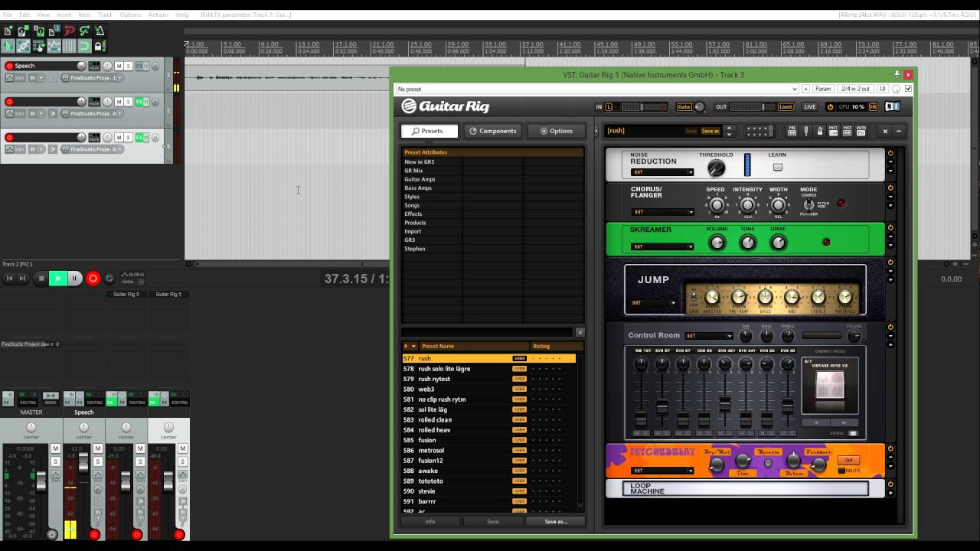Toggle the Skreamer power button

[890, 228]
